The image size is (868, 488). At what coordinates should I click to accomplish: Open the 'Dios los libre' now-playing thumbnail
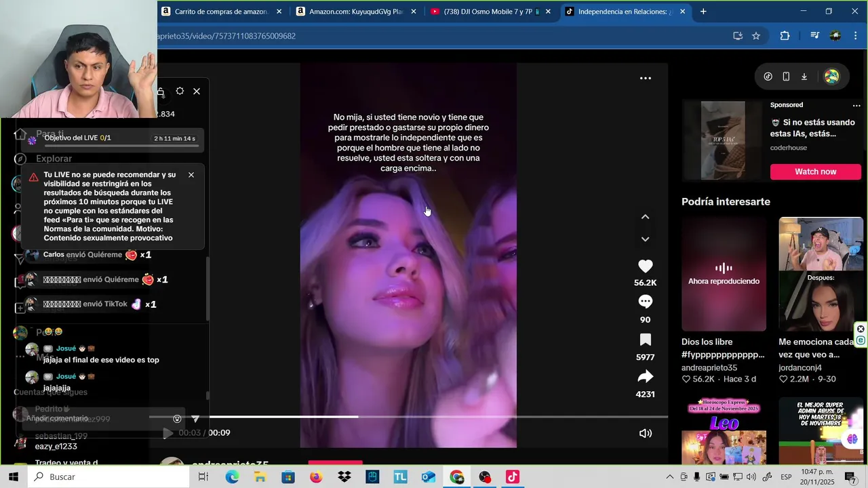pyautogui.click(x=724, y=274)
